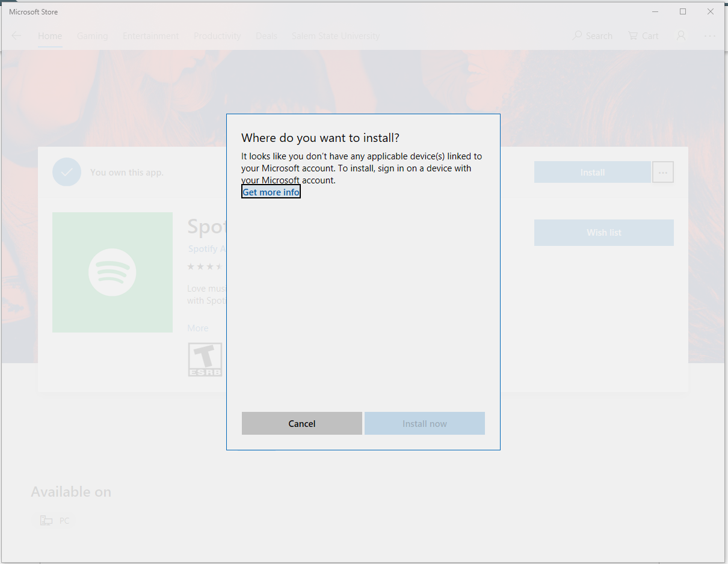The image size is (728, 564).
Task: Click the star rating under Spotify title
Action: tap(205, 266)
